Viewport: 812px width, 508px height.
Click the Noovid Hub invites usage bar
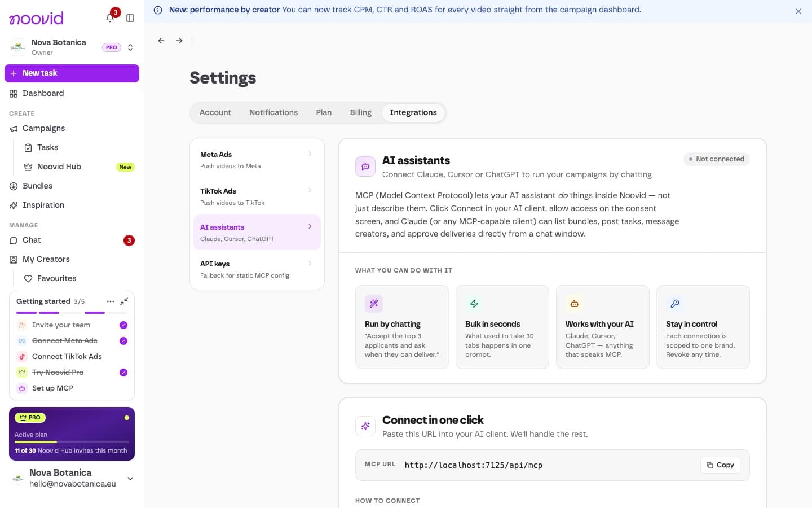click(72, 442)
